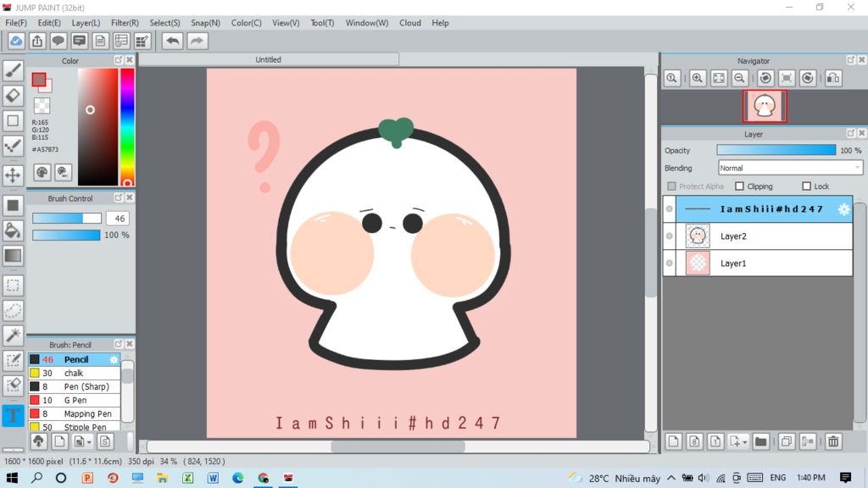Click the export arrow icon in top toolbar
Screen dimensions: 868x488
point(37,41)
